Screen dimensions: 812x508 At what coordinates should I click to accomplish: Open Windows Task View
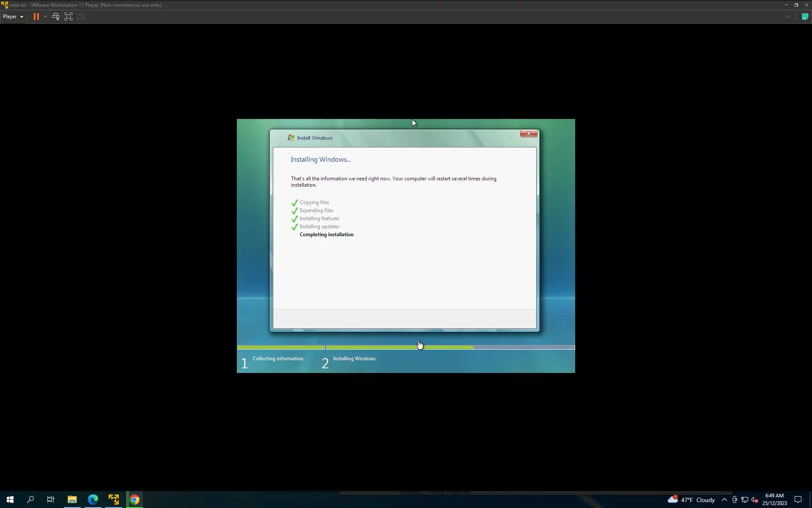click(x=51, y=500)
